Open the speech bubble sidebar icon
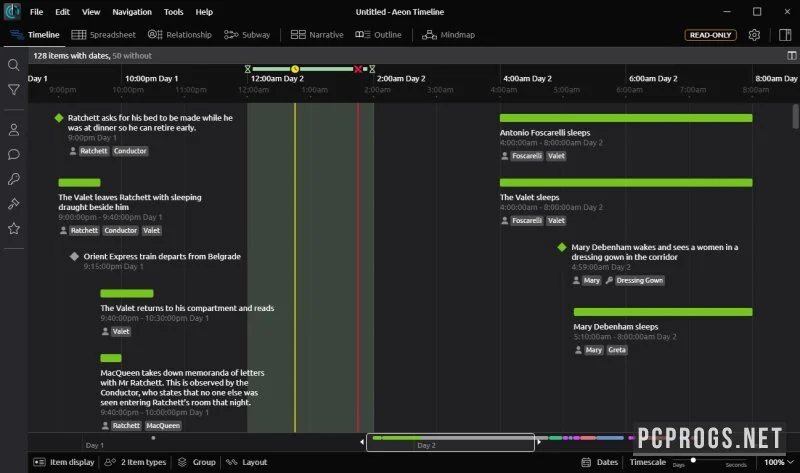This screenshot has width=800, height=473. 14,154
